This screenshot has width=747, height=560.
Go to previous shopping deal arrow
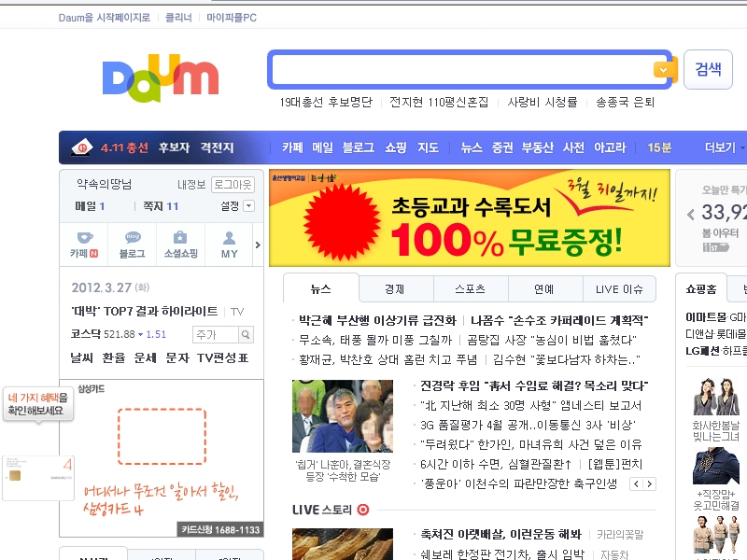point(690,215)
